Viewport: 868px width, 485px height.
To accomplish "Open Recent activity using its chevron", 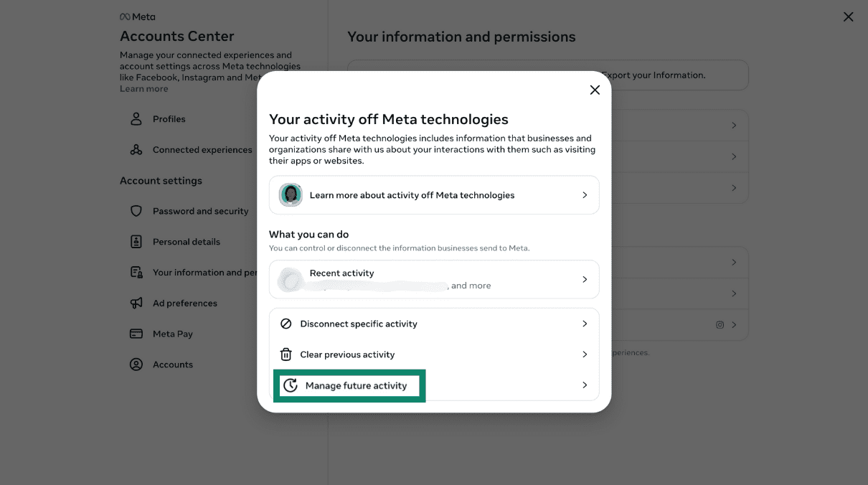I will pos(586,279).
